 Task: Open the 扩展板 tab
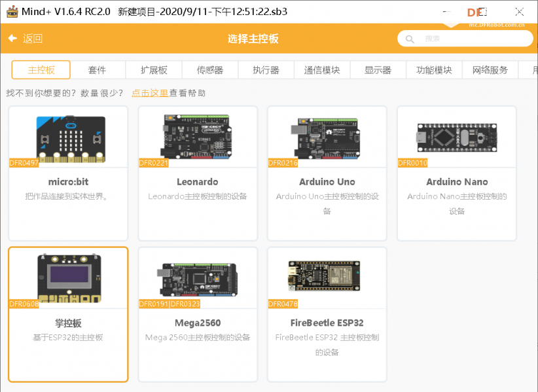154,70
